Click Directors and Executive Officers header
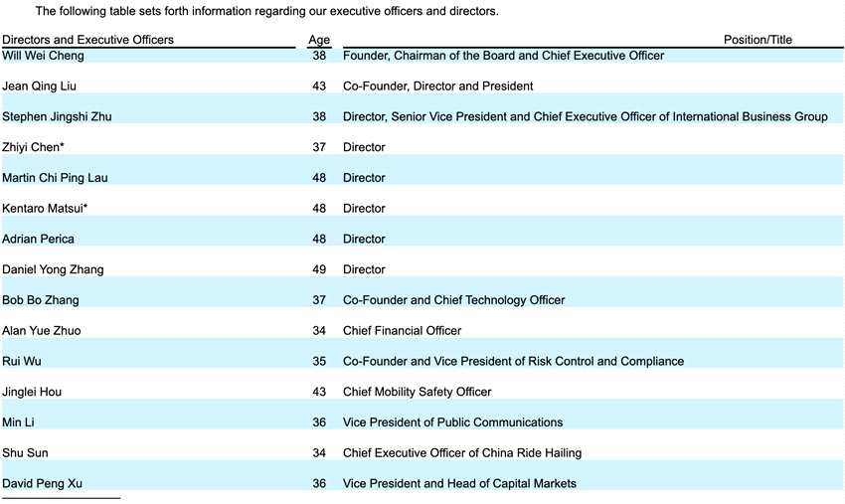The image size is (845, 504). pyautogui.click(x=87, y=40)
